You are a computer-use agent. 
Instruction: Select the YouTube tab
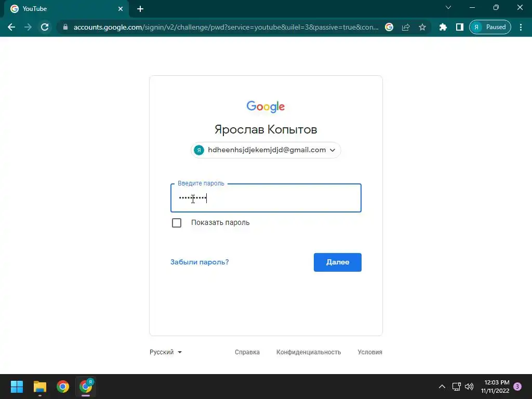pyautogui.click(x=66, y=9)
